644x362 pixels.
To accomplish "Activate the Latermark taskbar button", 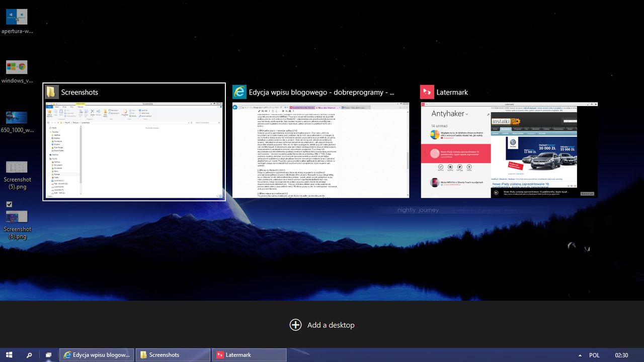I will coord(249,355).
